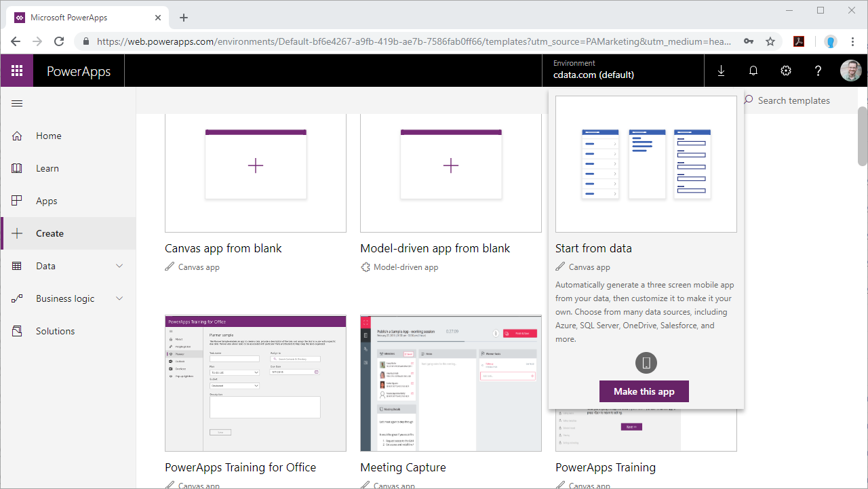868x489 pixels.
Task: Select the Meeting Capture thumbnail
Action: (451, 383)
